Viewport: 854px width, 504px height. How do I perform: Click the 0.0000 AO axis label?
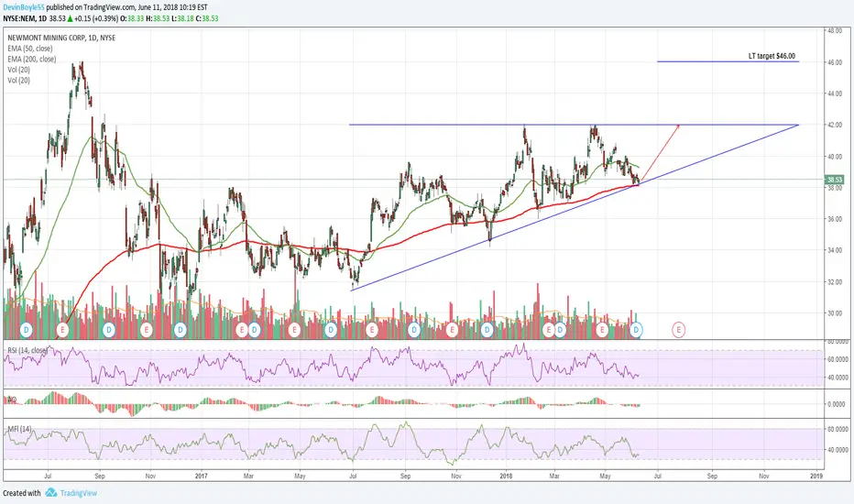(x=838, y=404)
